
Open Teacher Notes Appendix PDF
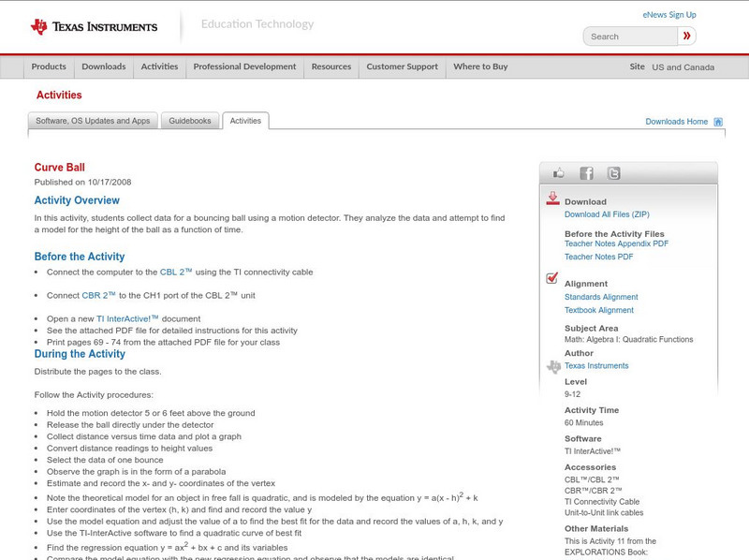click(616, 243)
